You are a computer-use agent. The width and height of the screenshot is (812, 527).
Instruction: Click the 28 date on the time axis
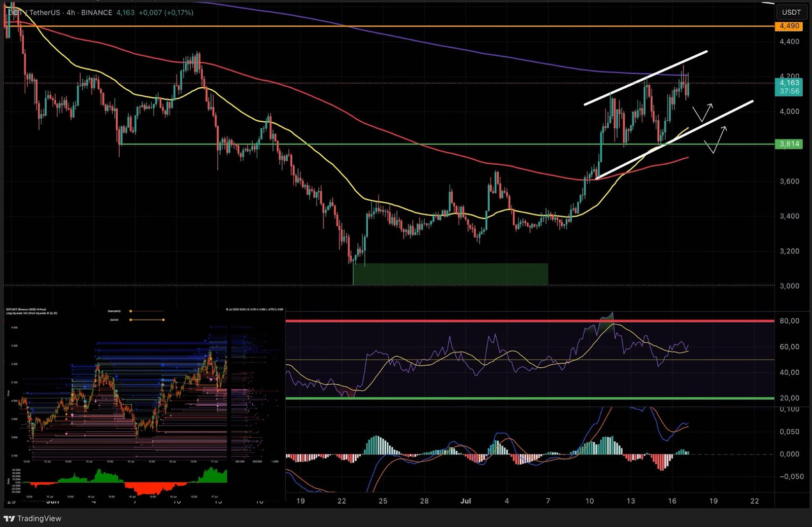click(x=424, y=501)
